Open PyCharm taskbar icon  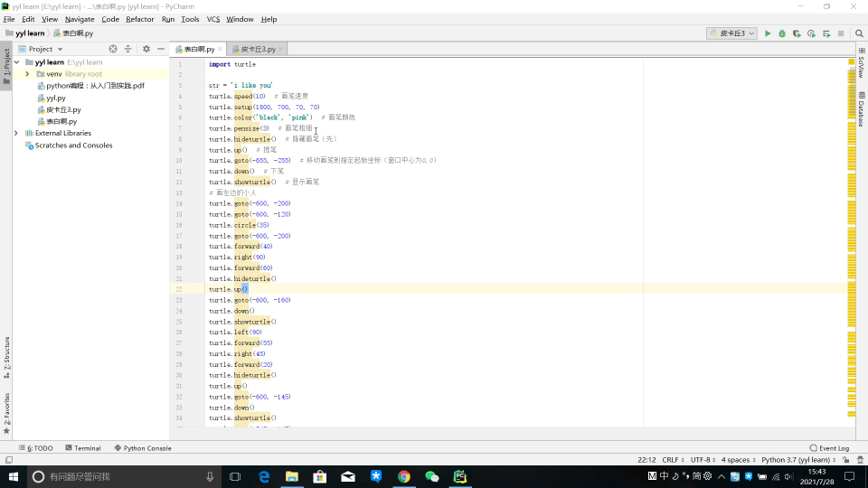pyautogui.click(x=460, y=476)
